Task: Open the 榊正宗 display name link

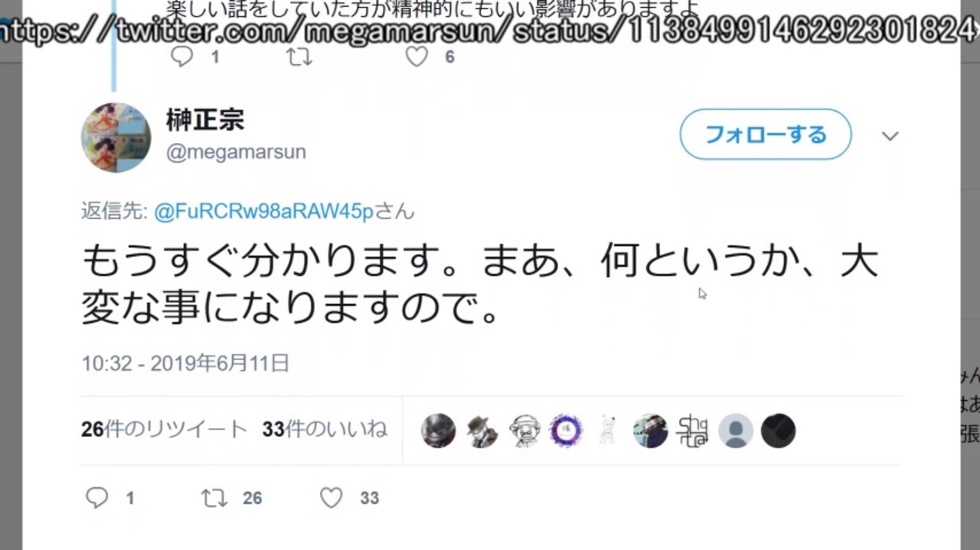Action: point(205,119)
